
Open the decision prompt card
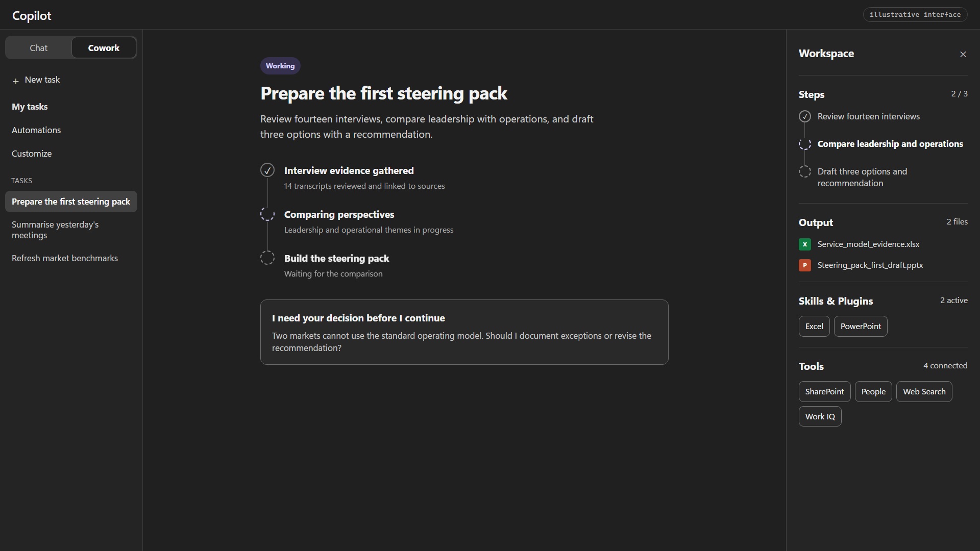point(464,332)
